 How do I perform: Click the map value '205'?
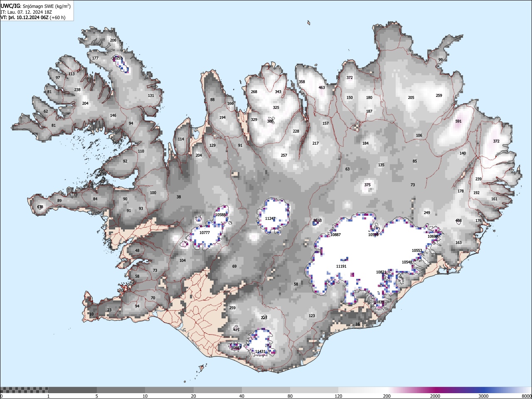point(411,98)
